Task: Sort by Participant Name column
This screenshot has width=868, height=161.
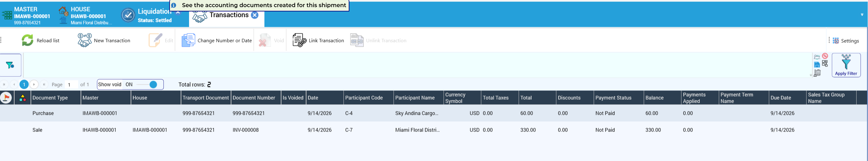Action: point(419,98)
